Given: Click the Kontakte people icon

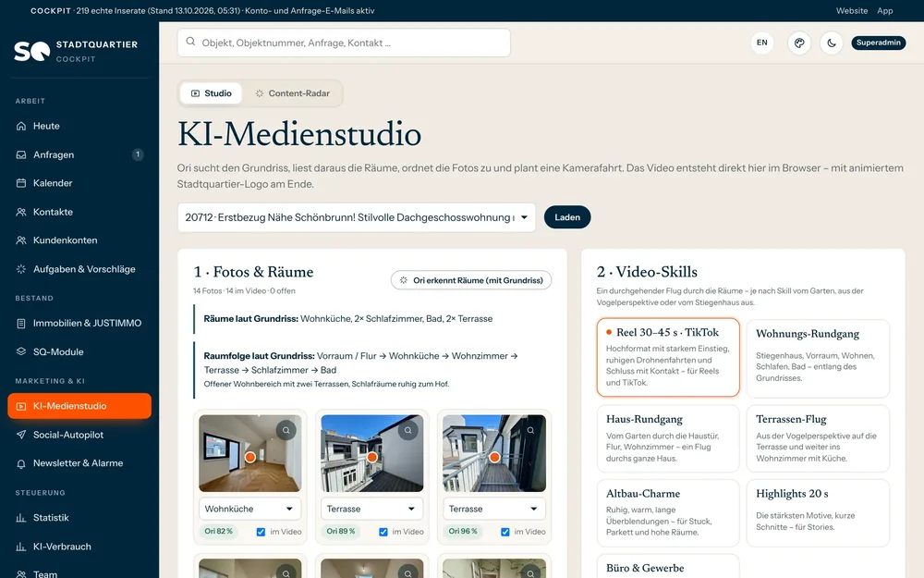Looking at the screenshot, I should (x=21, y=212).
